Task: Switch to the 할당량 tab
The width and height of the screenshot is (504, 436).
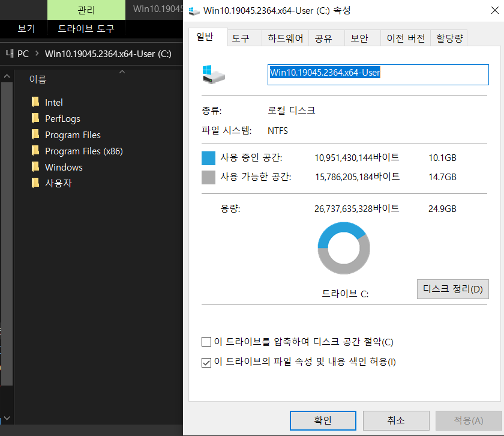Action: [x=449, y=38]
